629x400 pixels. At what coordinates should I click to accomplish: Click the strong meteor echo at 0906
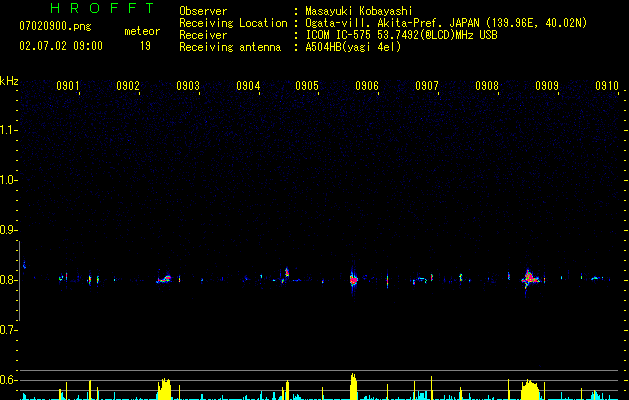click(x=353, y=280)
